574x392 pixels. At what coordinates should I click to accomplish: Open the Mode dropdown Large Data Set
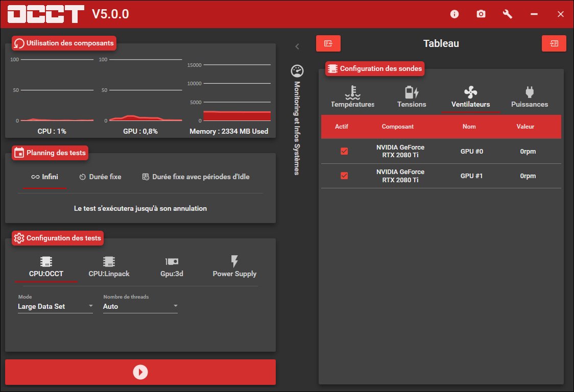pos(55,306)
